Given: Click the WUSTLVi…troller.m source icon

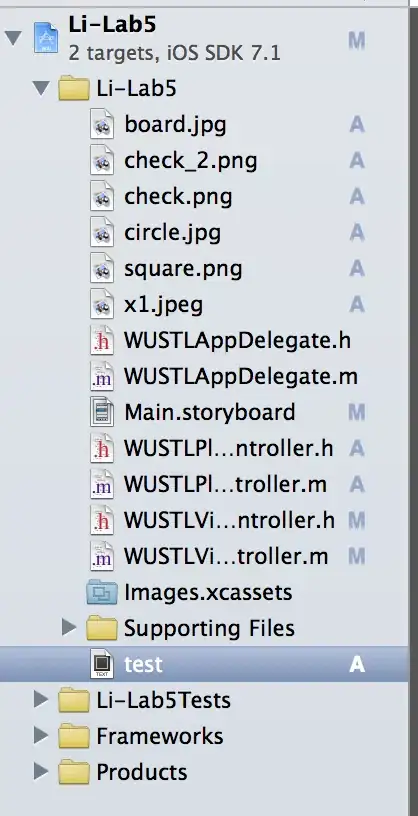Looking at the screenshot, I should tap(102, 556).
